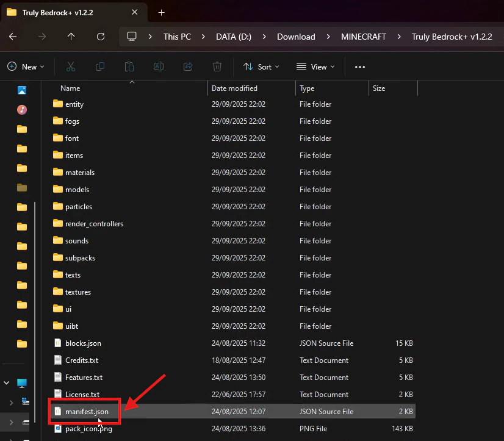The width and height of the screenshot is (504, 441).
Task: Expand chevron after DATA (D:) breadcrumb
Action: [x=264, y=37]
